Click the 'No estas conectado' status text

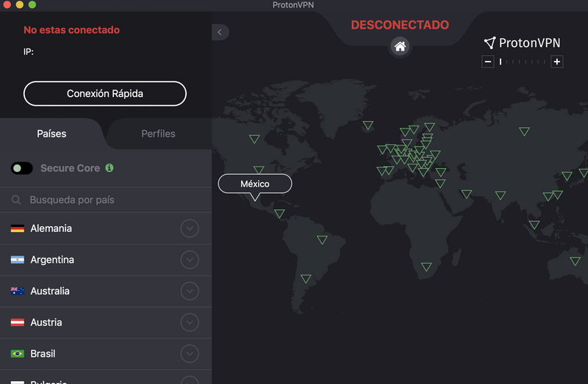coord(71,30)
